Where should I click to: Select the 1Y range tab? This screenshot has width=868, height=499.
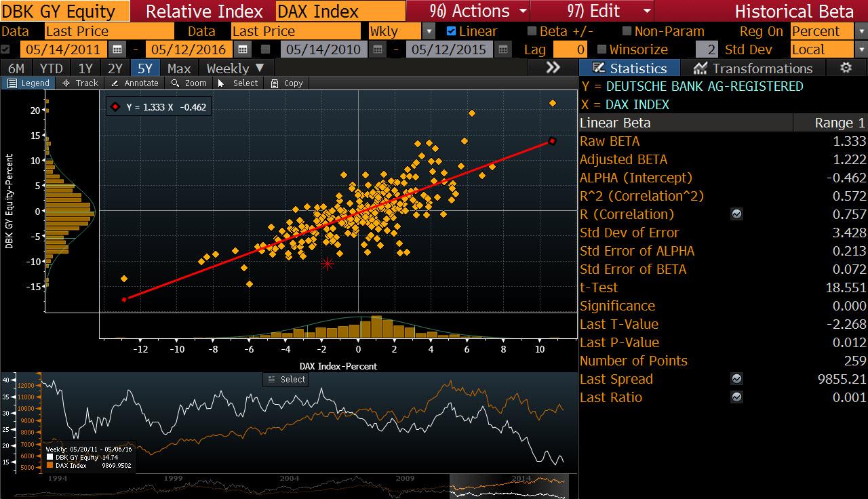tap(85, 68)
